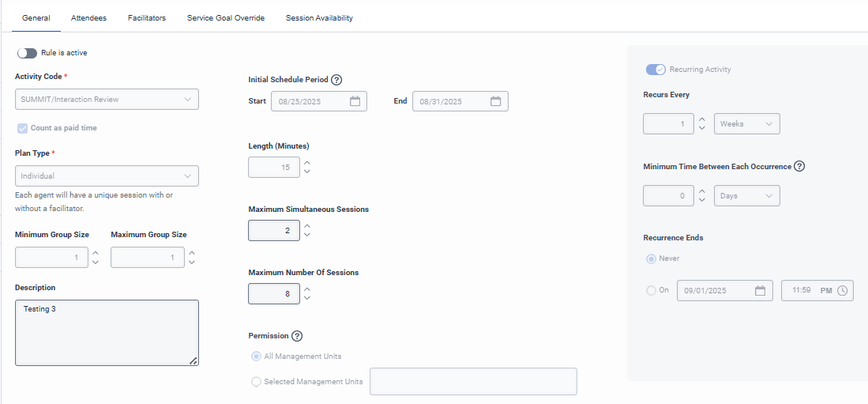Image resolution: width=868 pixels, height=404 pixels.
Task: Click the Initial Schedule Period help icon
Action: [336, 80]
